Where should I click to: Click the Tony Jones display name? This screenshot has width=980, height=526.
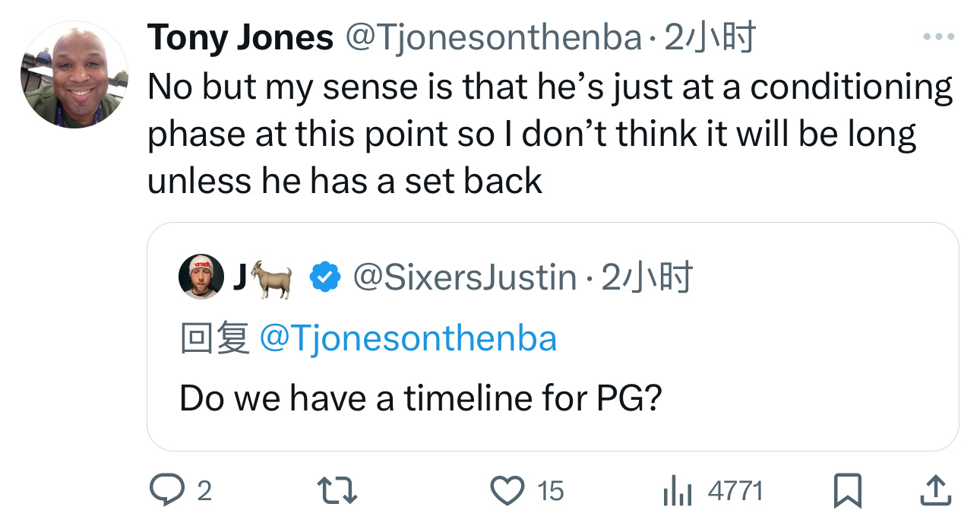[241, 37]
